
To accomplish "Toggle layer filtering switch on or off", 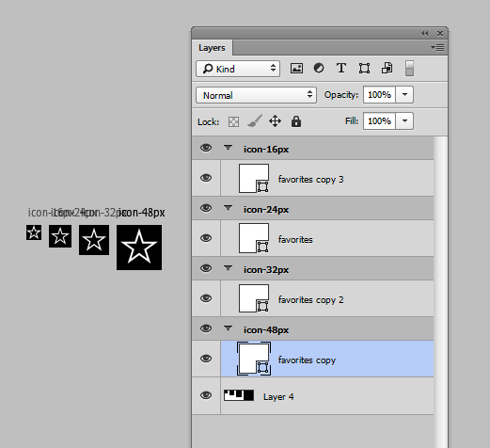I will click(409, 68).
